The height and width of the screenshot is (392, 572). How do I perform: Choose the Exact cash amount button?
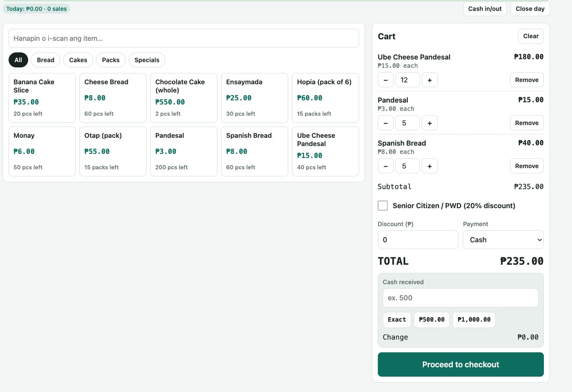click(397, 320)
